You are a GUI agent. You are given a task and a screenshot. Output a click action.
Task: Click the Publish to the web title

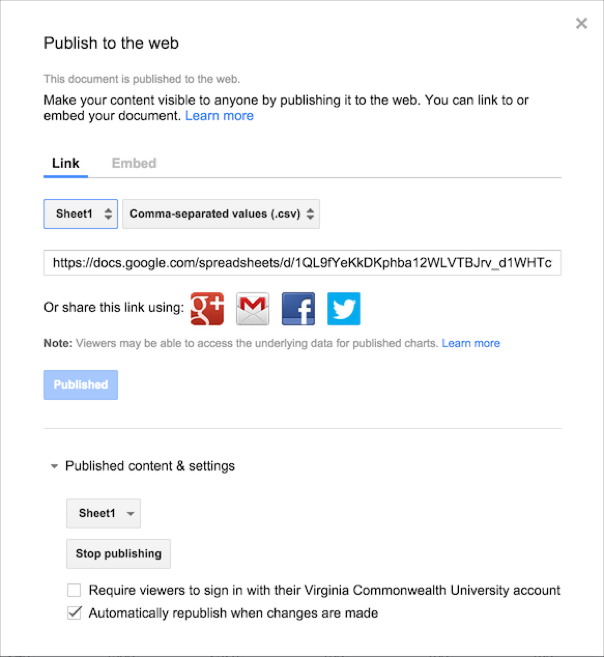pos(111,44)
